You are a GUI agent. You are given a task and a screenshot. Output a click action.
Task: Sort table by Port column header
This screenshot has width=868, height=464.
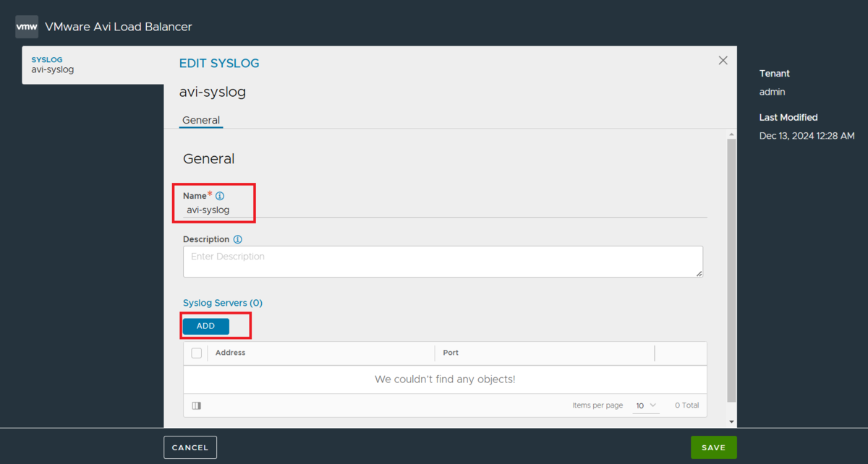(451, 353)
